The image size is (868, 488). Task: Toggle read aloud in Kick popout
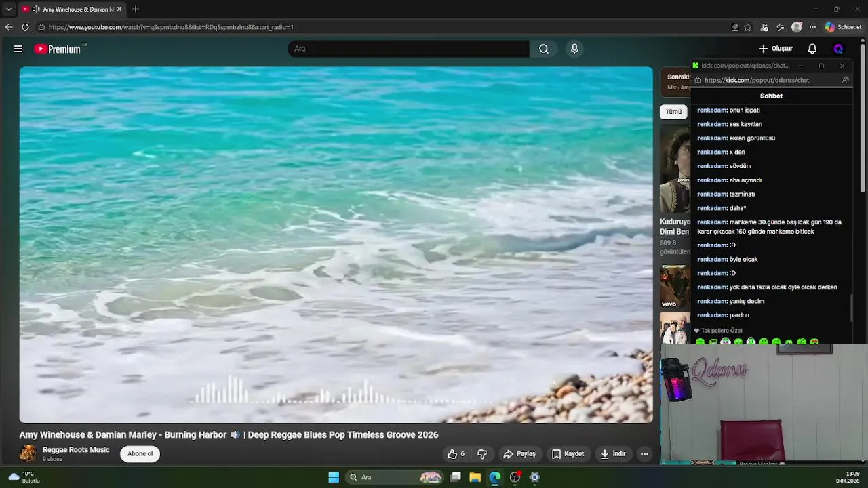(845, 80)
